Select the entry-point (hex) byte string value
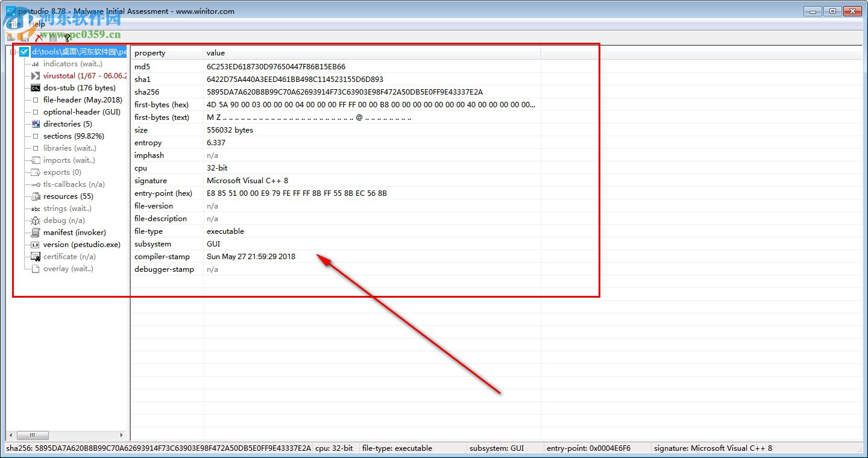Screen dimensions: 868x458 [x=297, y=193]
